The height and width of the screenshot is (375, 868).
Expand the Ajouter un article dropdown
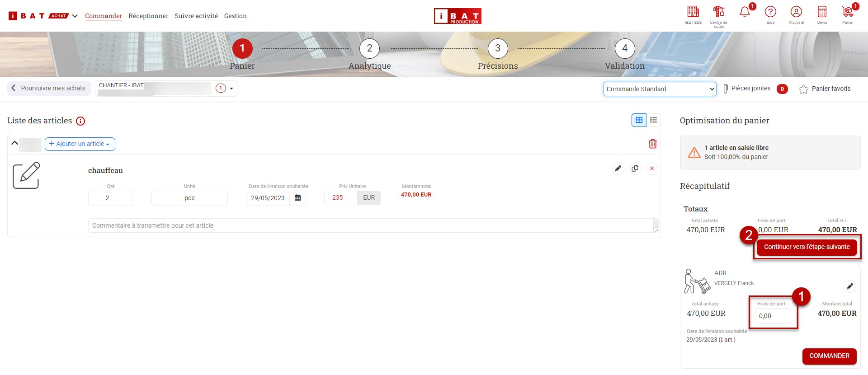[x=80, y=144]
